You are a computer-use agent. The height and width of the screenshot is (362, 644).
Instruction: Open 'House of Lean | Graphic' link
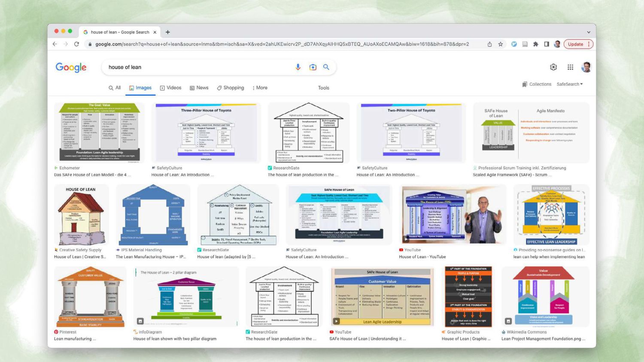pos(467,339)
